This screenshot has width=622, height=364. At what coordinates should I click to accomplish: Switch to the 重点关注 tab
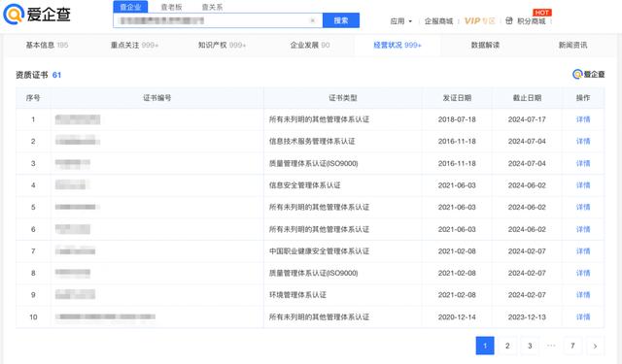tap(134, 46)
